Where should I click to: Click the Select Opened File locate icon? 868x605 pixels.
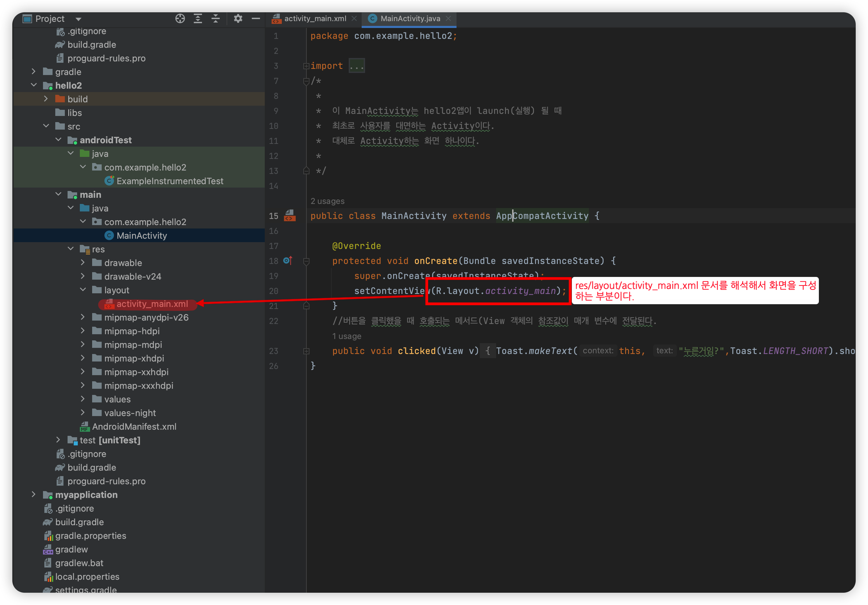[x=180, y=18]
